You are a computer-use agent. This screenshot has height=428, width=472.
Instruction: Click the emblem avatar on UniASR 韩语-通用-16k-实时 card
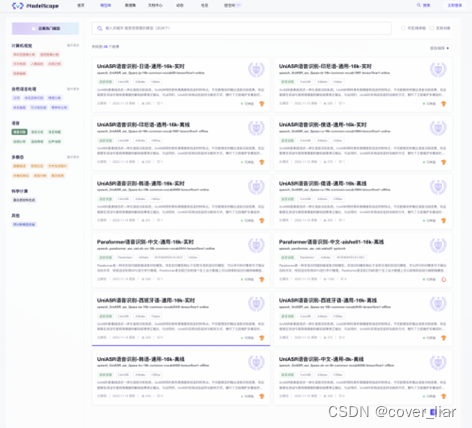coord(256,187)
